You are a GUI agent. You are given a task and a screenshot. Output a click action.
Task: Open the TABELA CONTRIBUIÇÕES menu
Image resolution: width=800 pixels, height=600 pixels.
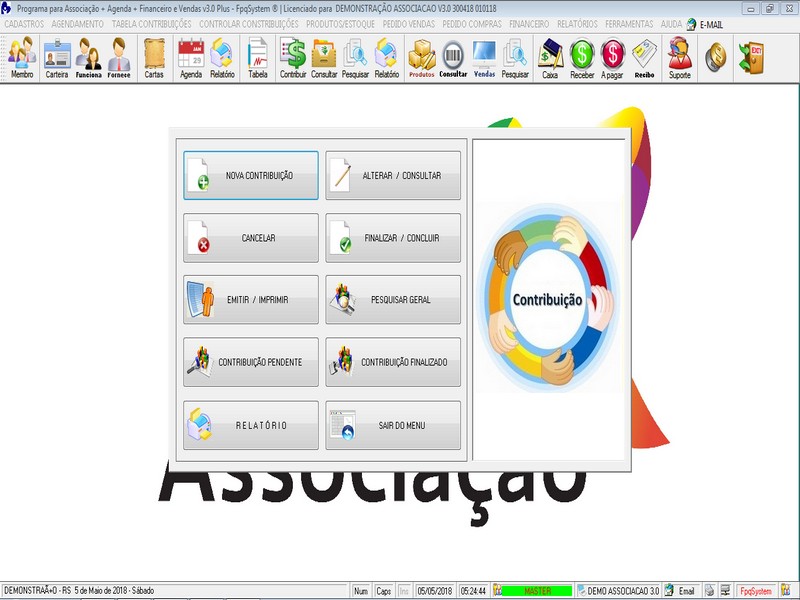152,24
